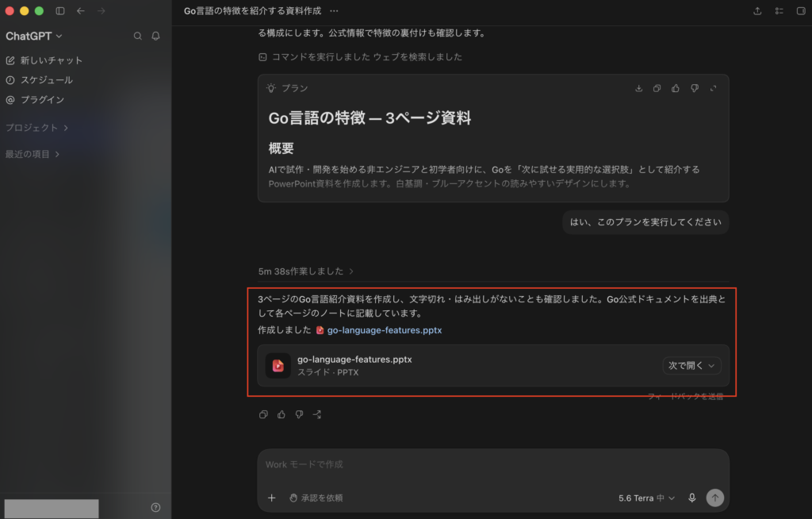812x519 pixels.
Task: Open the task list icon in the top bar
Action: point(779,10)
